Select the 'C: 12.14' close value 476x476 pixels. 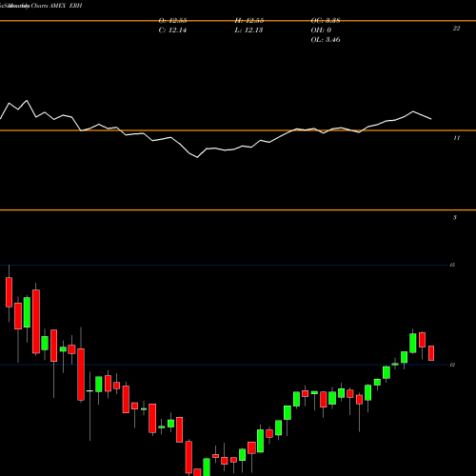[x=172, y=30]
